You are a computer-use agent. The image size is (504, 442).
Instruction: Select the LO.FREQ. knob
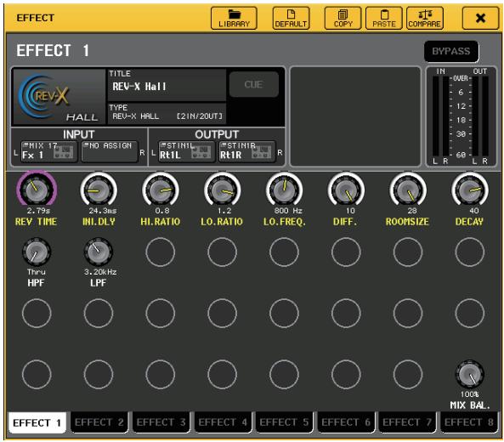coord(284,190)
